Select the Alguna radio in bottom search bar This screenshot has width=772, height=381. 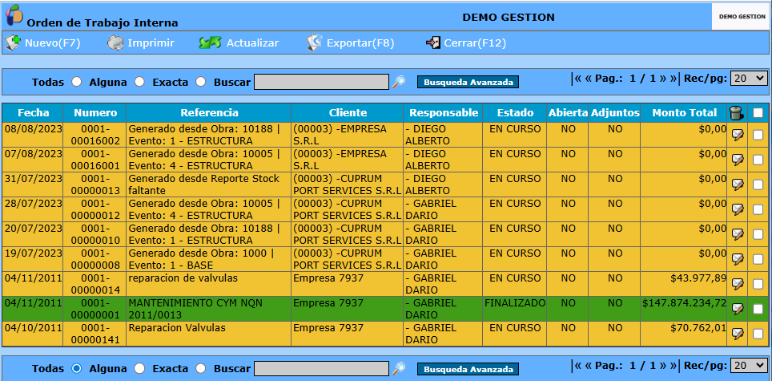(139, 368)
